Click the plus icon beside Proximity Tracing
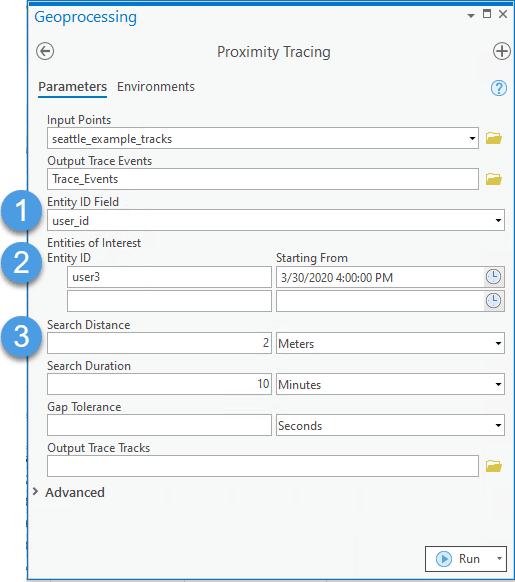This screenshot has width=515, height=582. pyautogui.click(x=502, y=51)
